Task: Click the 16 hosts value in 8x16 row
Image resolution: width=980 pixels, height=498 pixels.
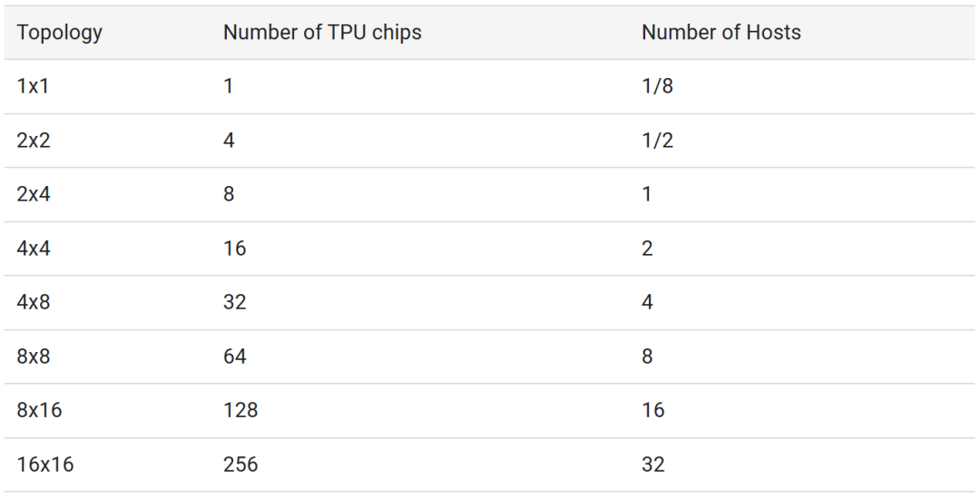Action: (652, 410)
